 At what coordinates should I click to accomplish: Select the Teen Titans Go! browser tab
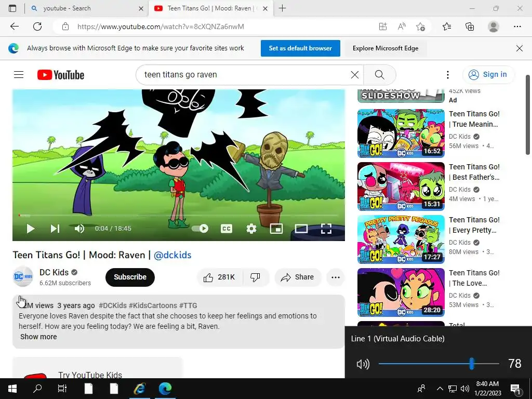coord(210,8)
